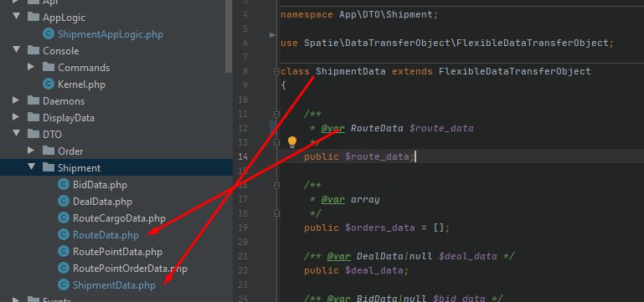
Task: Click line number 14 in the gutter
Action: pyautogui.click(x=243, y=156)
